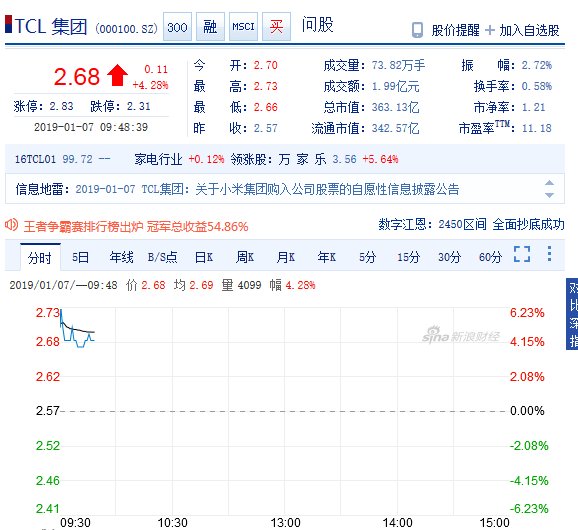This screenshot has height=530, width=578.
Task: Click down arrow in 信息地雷 news ticker
Action: (x=549, y=195)
